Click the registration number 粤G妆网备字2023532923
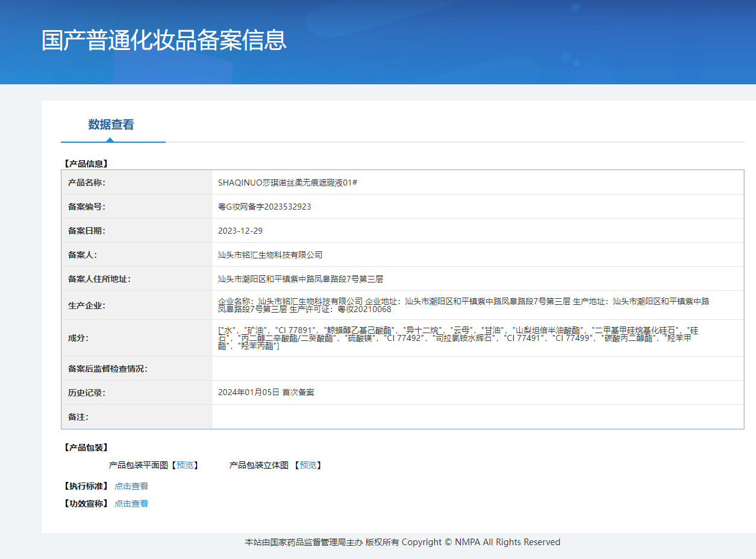 click(x=264, y=207)
